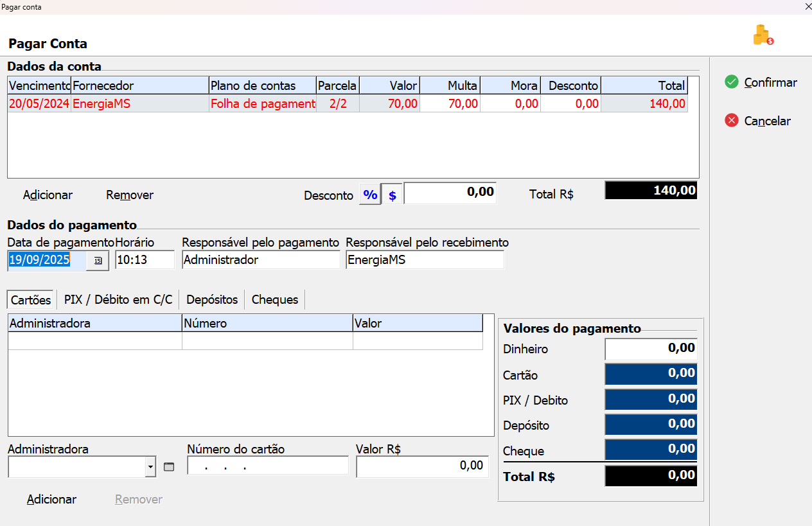This screenshot has height=526, width=812.
Task: Select the 2/2 parcela cell
Action: tap(338, 103)
